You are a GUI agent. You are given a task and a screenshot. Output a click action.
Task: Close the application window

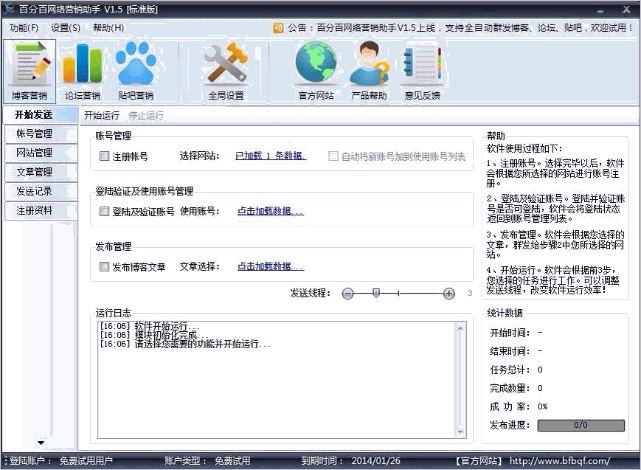click(x=626, y=9)
